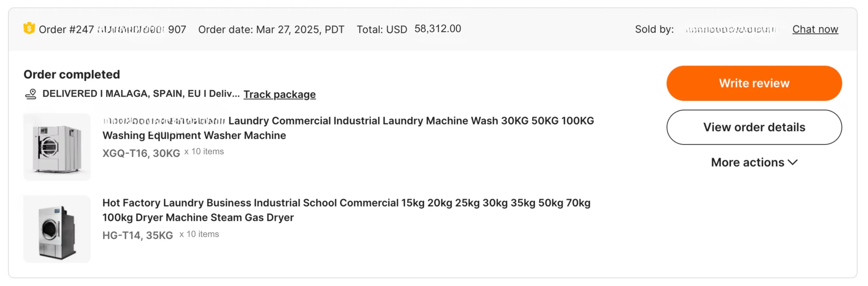Viewport: 868px width, 286px height.
Task: Open the Chat now link
Action: pyautogui.click(x=815, y=29)
